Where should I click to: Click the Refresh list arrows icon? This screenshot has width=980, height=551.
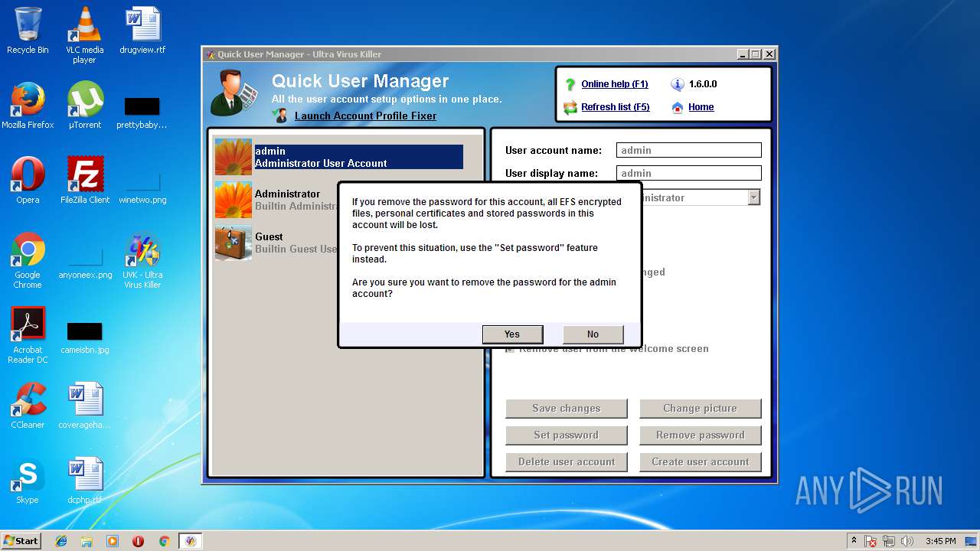[x=570, y=107]
